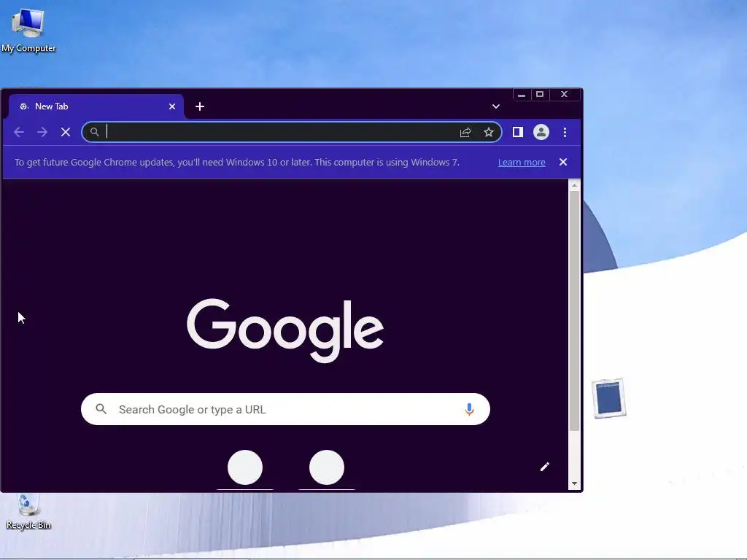This screenshot has width=747, height=560.
Task: Open the Recycle Bin desktop icon
Action: (x=28, y=513)
